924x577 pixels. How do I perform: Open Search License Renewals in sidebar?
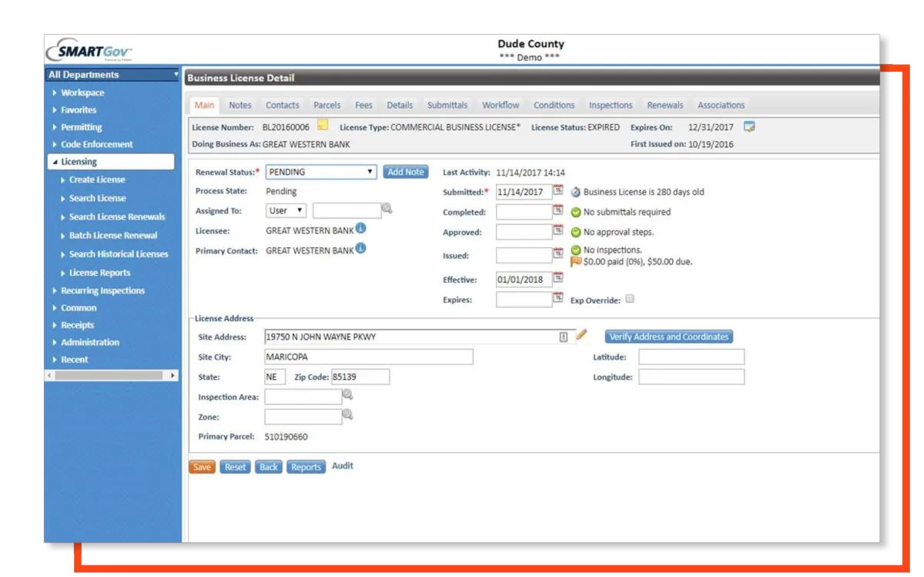(116, 216)
